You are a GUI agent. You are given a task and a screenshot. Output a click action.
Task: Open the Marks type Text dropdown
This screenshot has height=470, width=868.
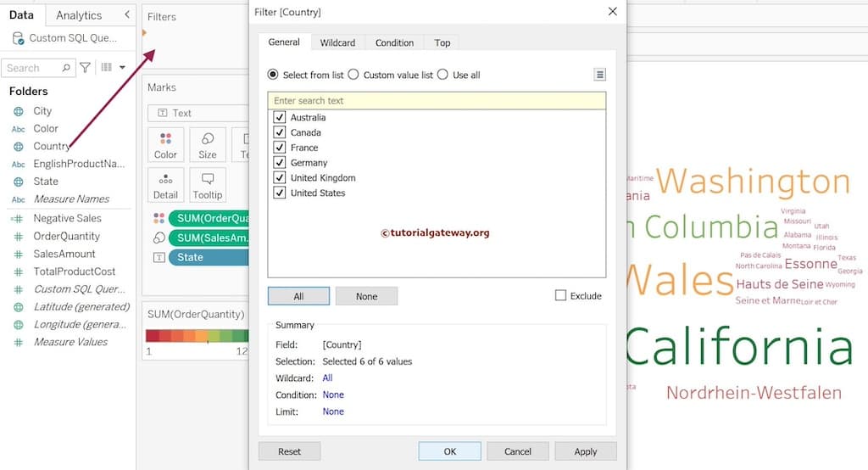(x=198, y=113)
